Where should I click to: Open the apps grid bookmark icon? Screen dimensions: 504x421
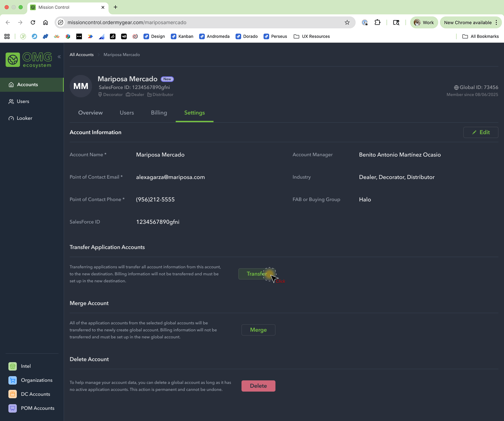coord(7,36)
